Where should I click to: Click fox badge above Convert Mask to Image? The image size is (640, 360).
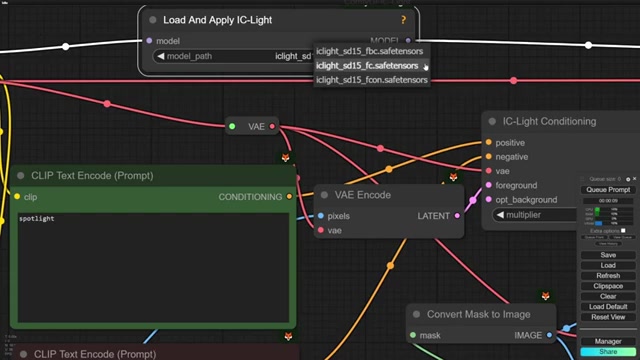pyautogui.click(x=546, y=296)
